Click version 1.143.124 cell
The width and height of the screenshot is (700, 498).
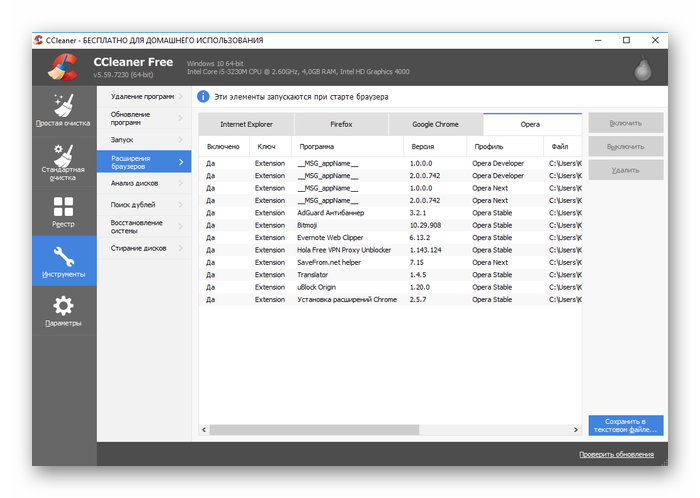425,250
